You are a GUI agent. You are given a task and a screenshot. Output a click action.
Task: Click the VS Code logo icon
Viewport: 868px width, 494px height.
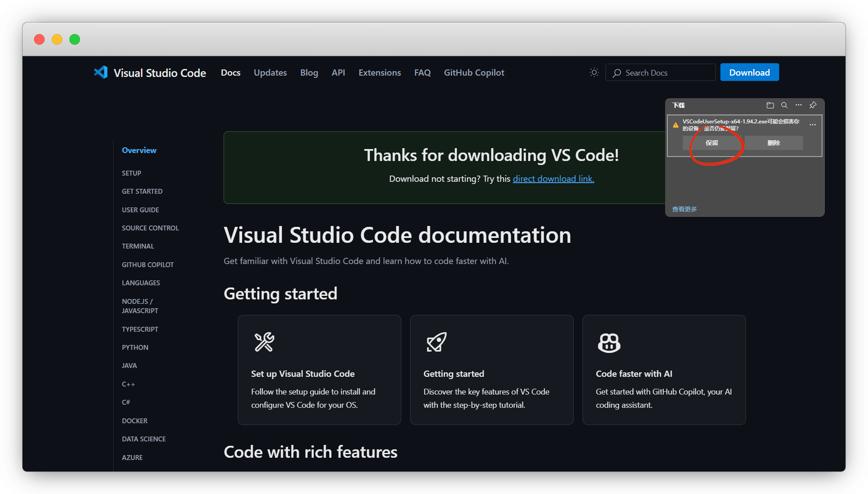[x=101, y=73]
